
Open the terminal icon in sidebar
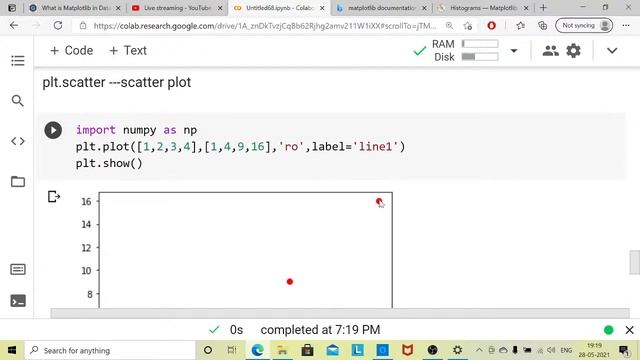18,301
